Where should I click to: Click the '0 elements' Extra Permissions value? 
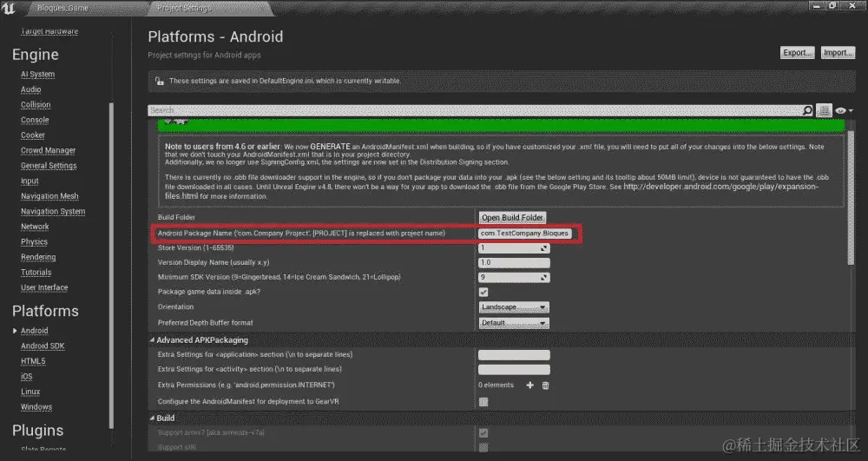(496, 385)
